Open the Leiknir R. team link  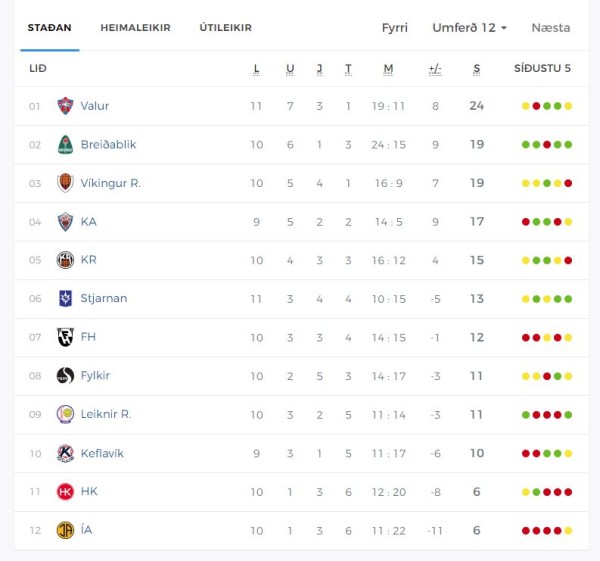click(106, 414)
